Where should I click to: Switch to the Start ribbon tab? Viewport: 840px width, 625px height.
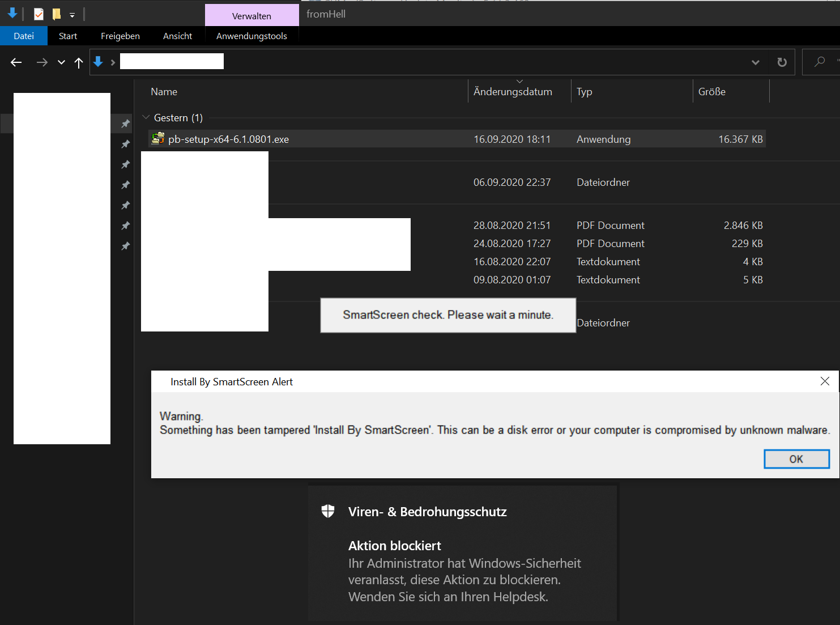click(x=68, y=36)
